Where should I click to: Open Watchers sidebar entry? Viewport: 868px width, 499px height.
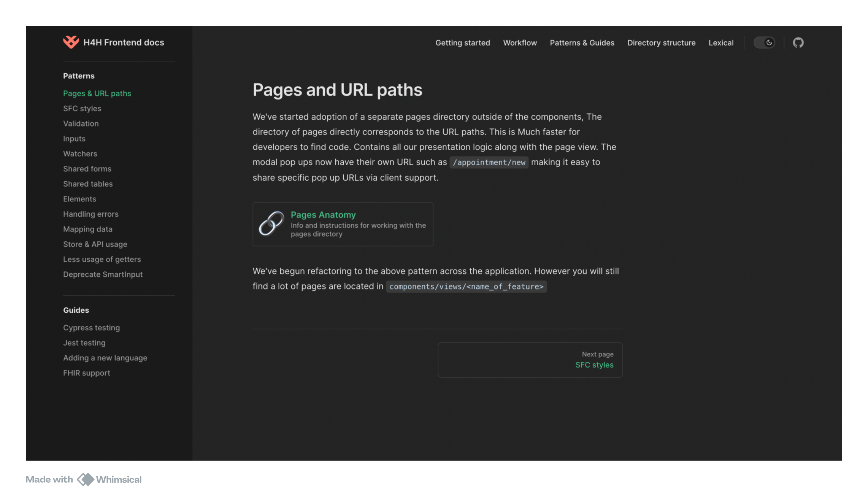80,154
